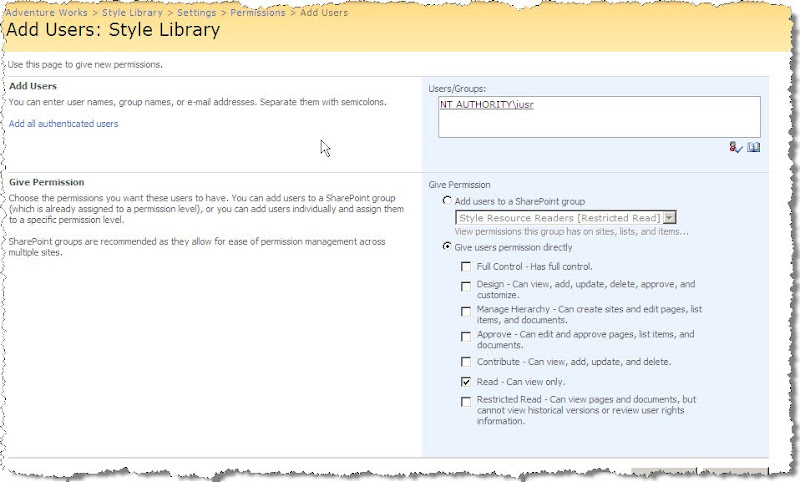Tick the Design permission checkbox

pyautogui.click(x=466, y=285)
